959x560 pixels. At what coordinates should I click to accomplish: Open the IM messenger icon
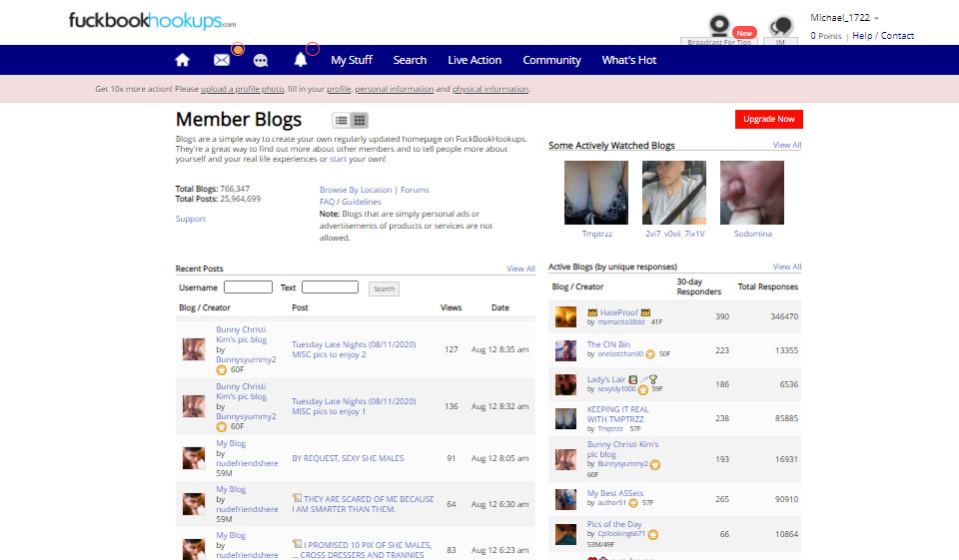[x=782, y=30]
